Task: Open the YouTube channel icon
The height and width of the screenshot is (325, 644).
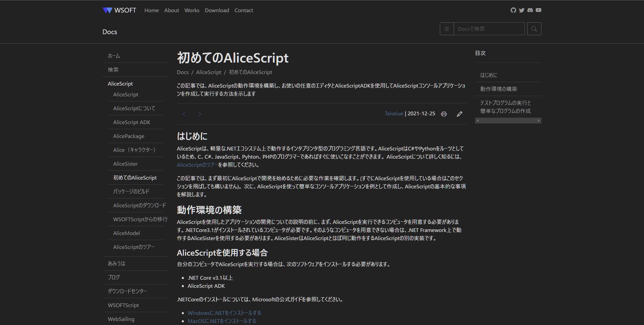Action: (538, 10)
